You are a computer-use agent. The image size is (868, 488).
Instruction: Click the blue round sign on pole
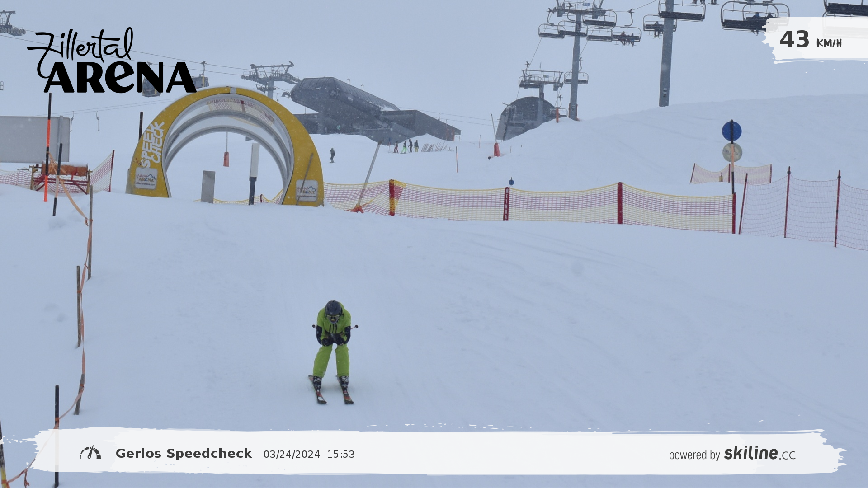pos(731,131)
